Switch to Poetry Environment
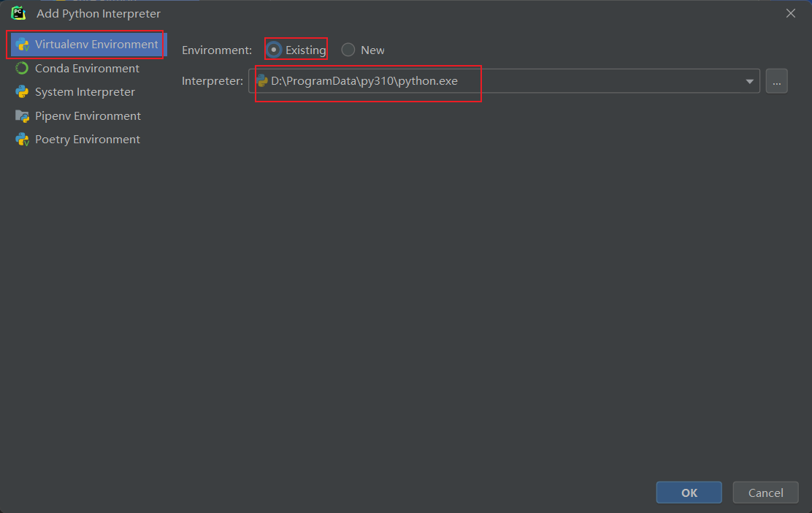 tap(88, 140)
